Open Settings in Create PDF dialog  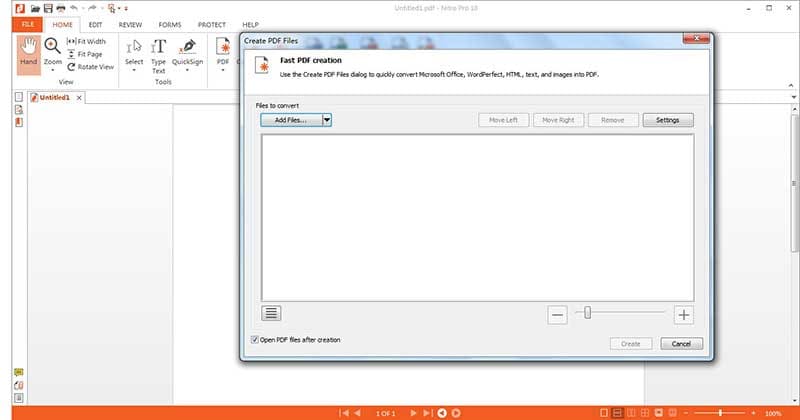[668, 120]
